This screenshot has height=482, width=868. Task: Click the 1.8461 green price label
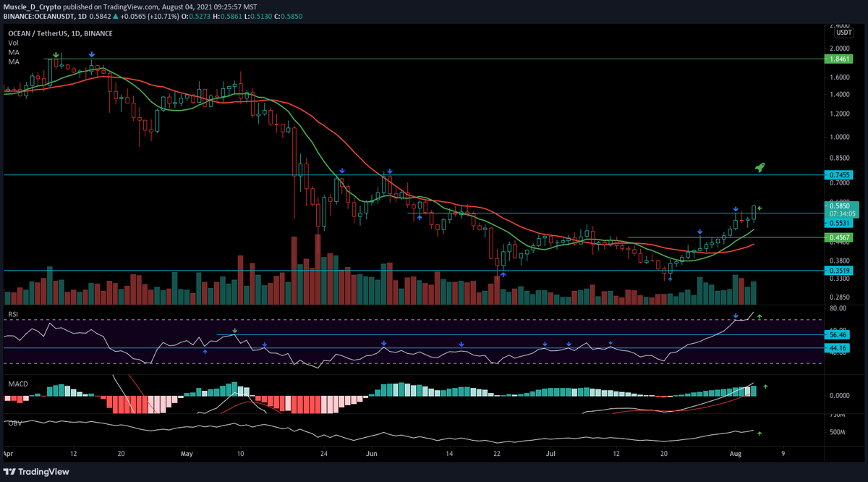point(838,59)
